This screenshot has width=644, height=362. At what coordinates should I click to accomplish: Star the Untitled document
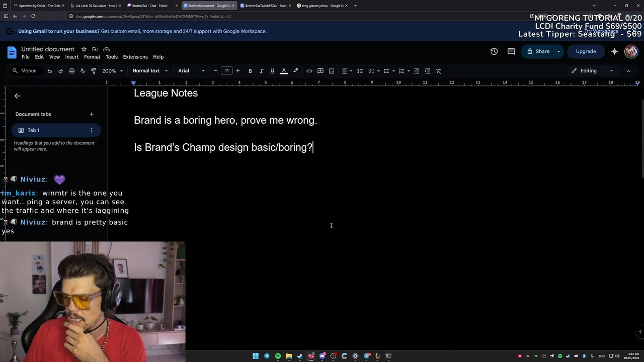84,49
